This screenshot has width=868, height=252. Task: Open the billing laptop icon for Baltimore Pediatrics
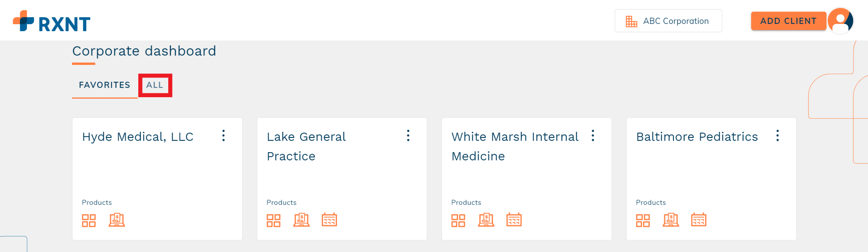(x=671, y=220)
